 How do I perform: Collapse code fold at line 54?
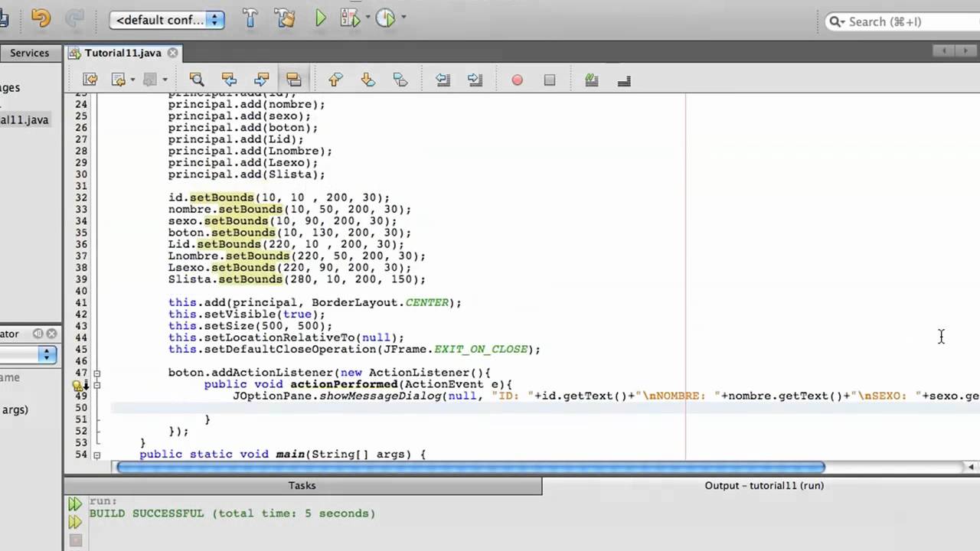point(96,455)
